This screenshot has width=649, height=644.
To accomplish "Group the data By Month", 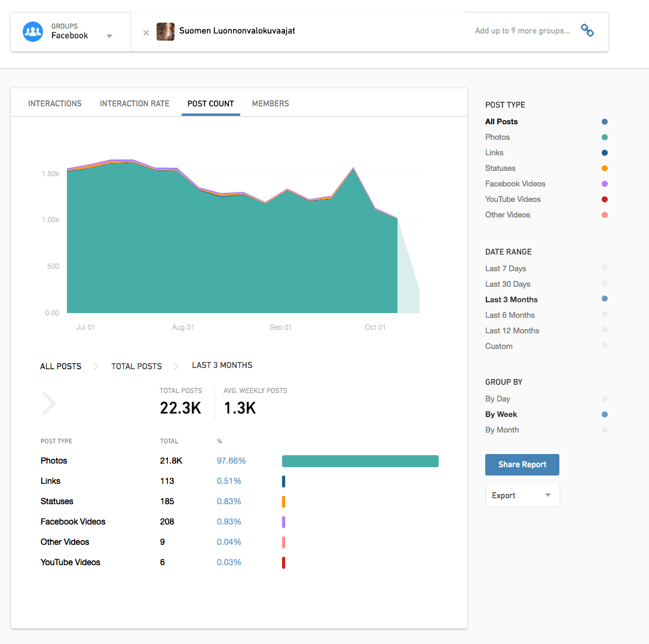I will (502, 430).
